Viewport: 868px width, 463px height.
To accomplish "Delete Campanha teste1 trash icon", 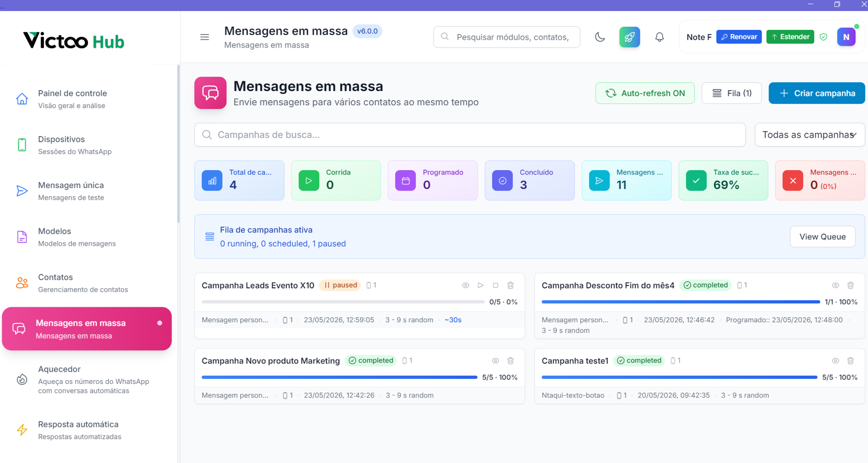I will [851, 361].
